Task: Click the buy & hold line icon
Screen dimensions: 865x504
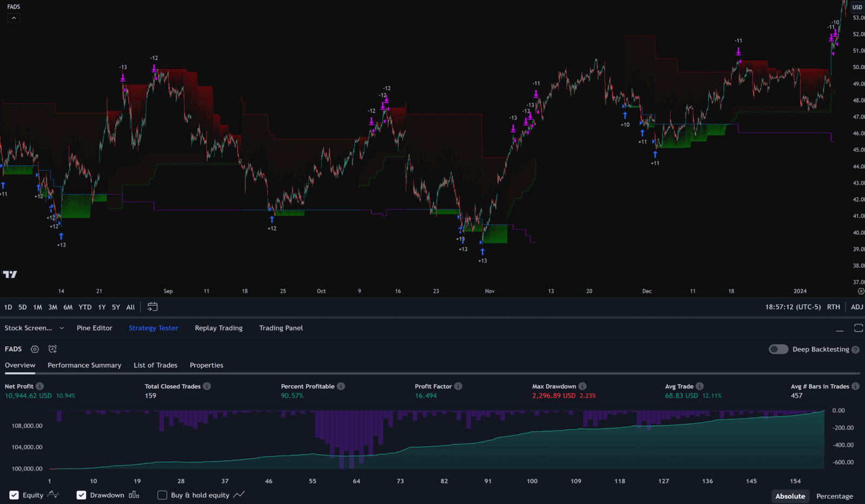Action: tap(239, 495)
